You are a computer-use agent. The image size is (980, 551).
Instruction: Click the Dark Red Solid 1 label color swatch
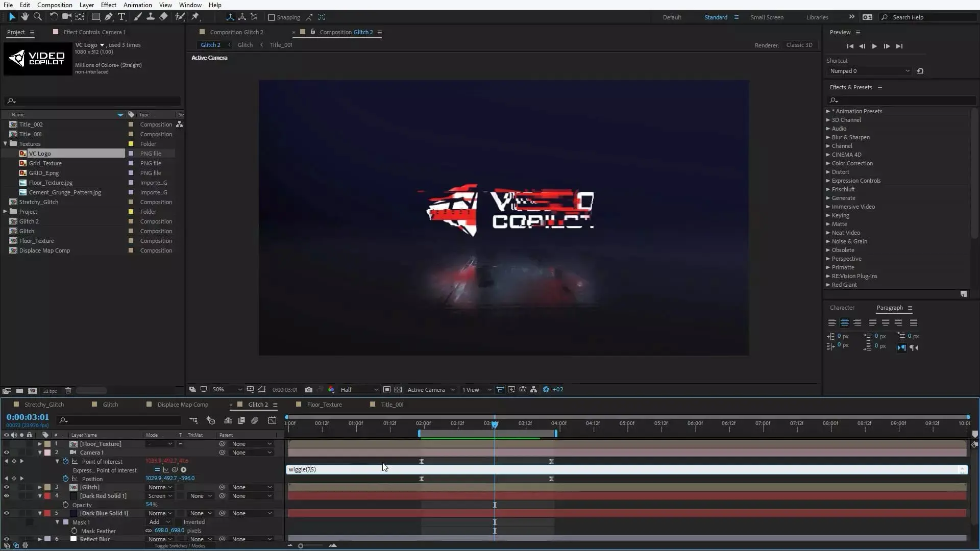coord(47,496)
